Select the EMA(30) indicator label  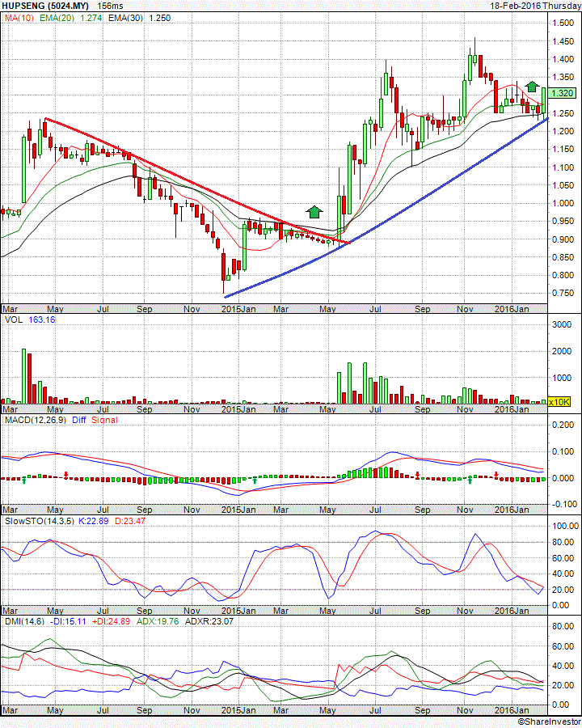(125, 18)
